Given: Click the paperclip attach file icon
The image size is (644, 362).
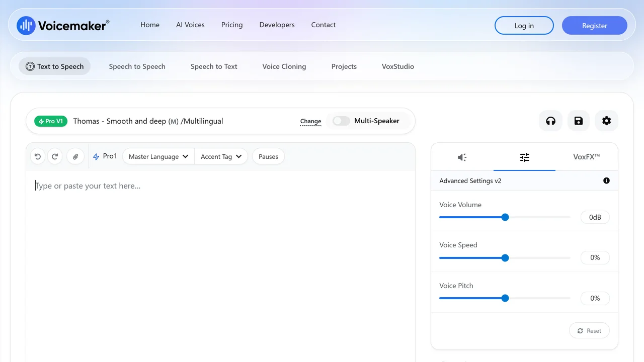Looking at the screenshot, I should coord(75,156).
